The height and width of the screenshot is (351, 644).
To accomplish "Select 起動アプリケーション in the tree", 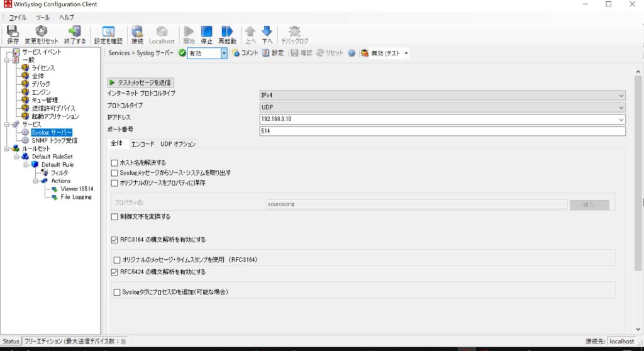I will point(55,116).
